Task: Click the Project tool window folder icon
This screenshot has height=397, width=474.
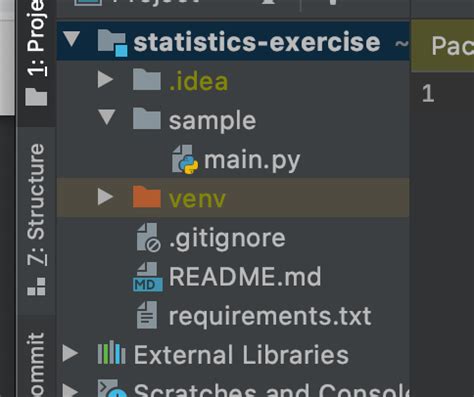Action: (x=36, y=97)
